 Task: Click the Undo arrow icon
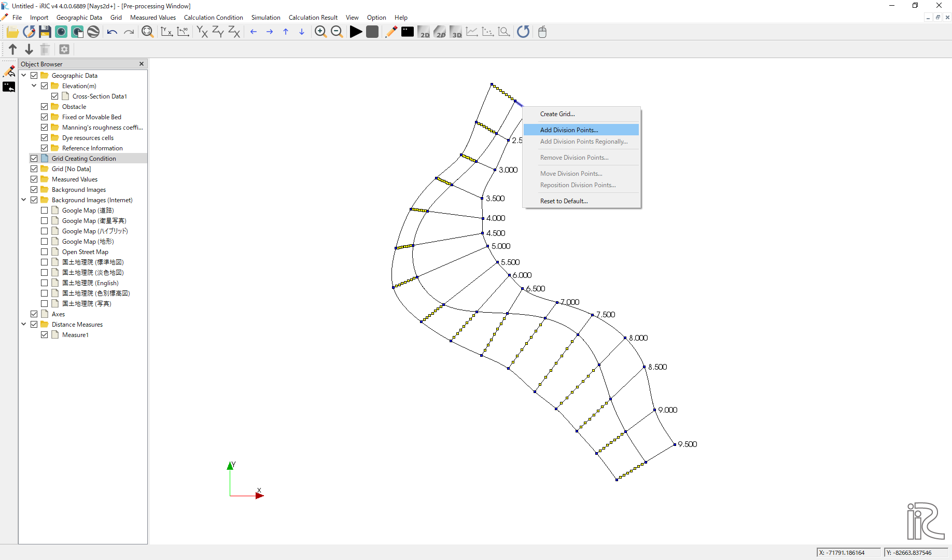(x=112, y=32)
